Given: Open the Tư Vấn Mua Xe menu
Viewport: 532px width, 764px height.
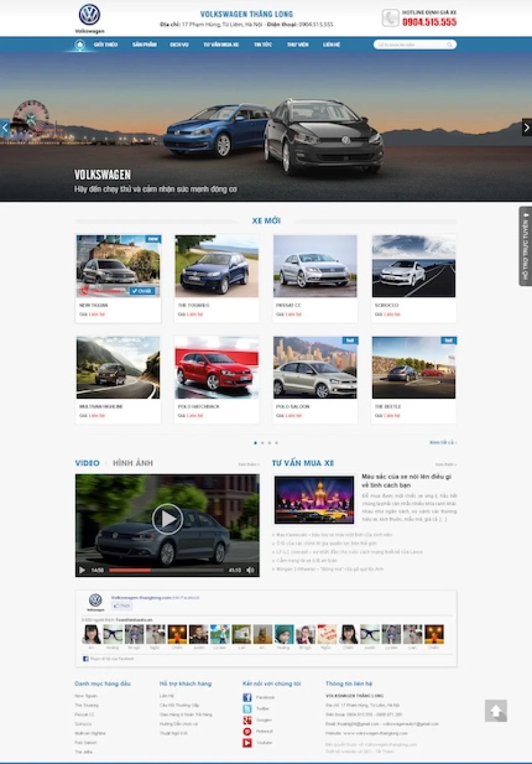Looking at the screenshot, I should point(221,45).
